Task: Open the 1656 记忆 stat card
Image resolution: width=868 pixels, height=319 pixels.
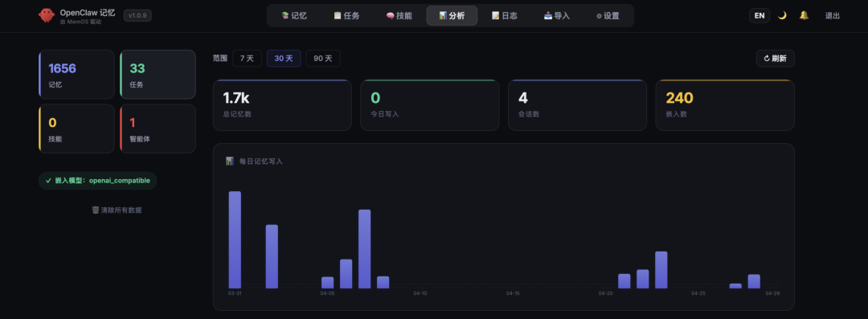Action: (76, 74)
